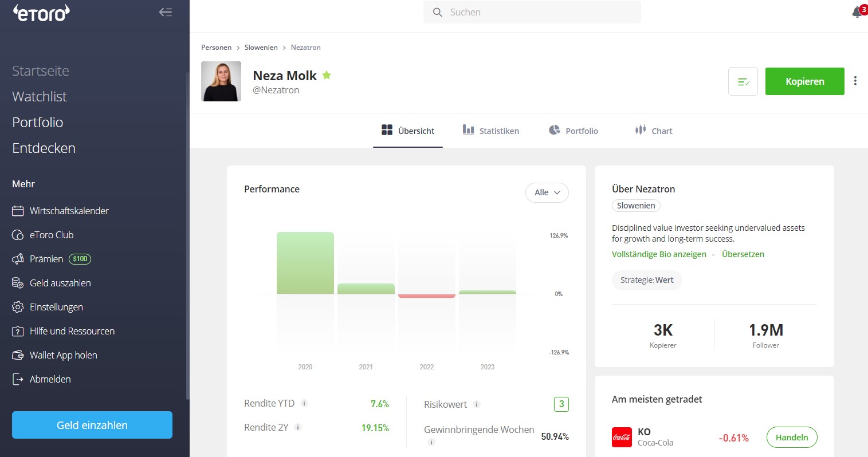This screenshot has width=868, height=457.
Task: Click the KO ticker symbol
Action: 644,432
